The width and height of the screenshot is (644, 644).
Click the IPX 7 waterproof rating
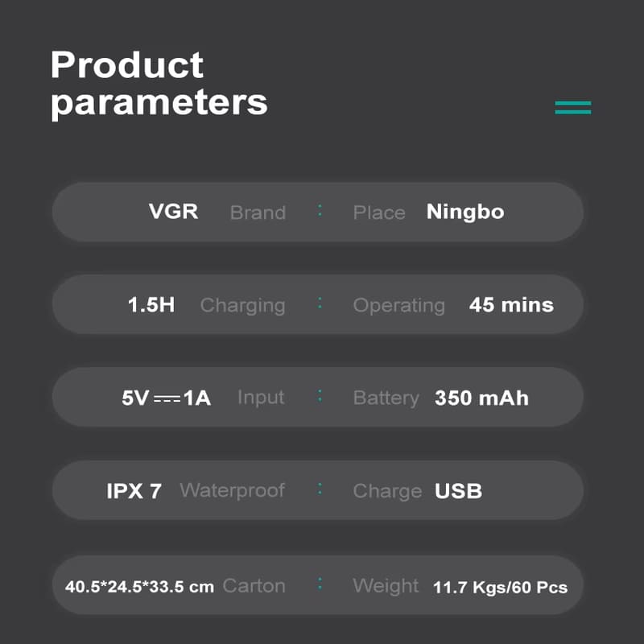pos(134,491)
